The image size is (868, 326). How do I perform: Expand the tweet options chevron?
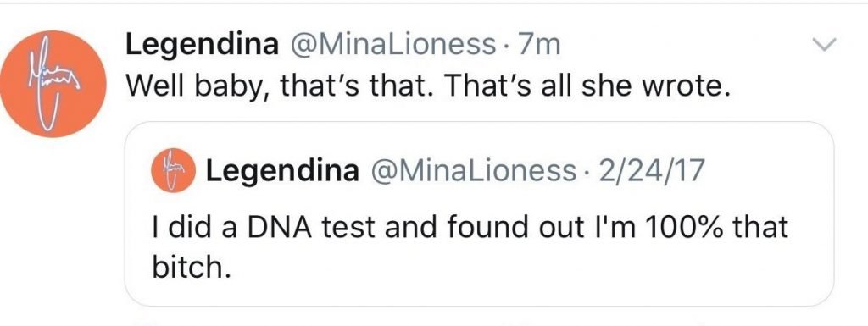824,45
